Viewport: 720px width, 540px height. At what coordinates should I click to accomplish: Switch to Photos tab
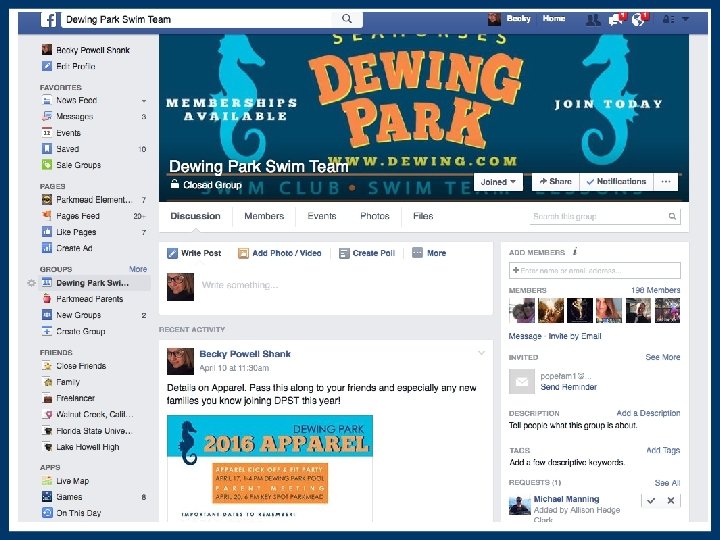[375, 216]
